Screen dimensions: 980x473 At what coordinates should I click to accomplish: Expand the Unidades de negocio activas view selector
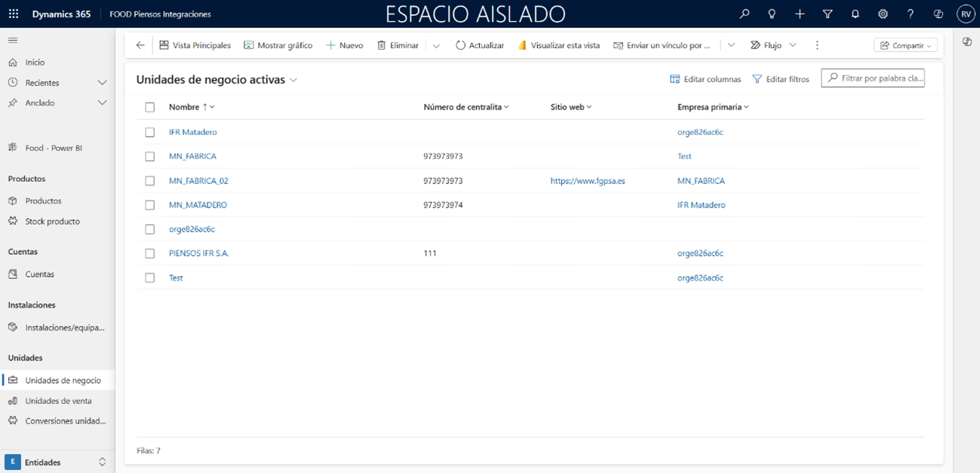[293, 80]
